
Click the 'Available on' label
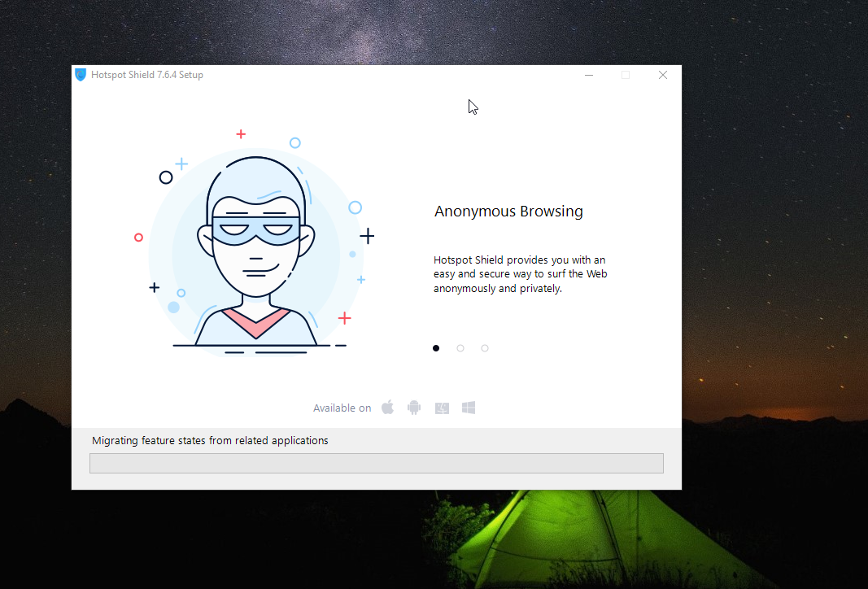342,408
